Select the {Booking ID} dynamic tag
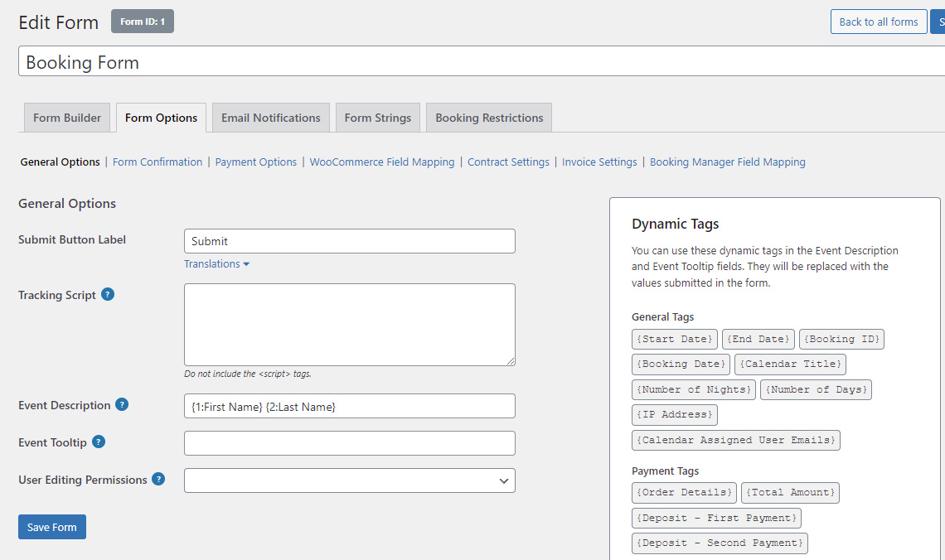Screen dimensions: 945x560 coord(841,339)
